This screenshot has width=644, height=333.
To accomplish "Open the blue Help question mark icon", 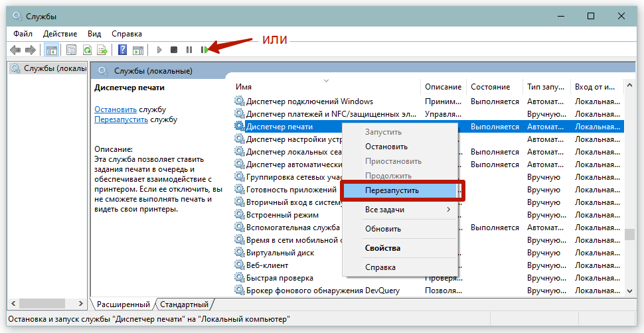I will point(122,50).
